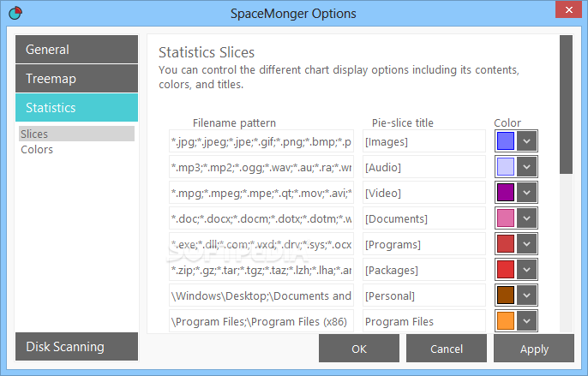Screen dimensions: 588x376
Task: Expand the color dropdown for Images
Action: tap(526, 141)
